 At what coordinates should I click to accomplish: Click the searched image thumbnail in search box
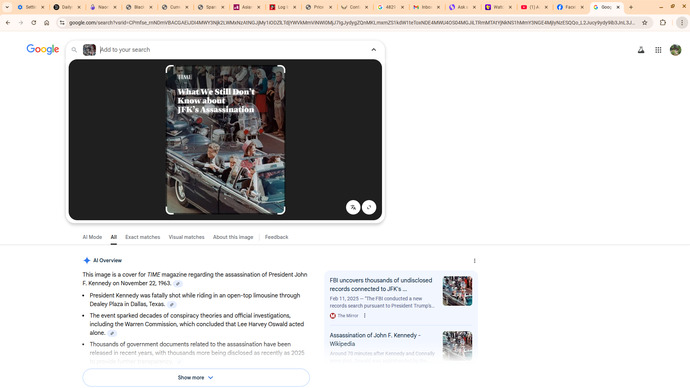pyautogui.click(x=89, y=50)
